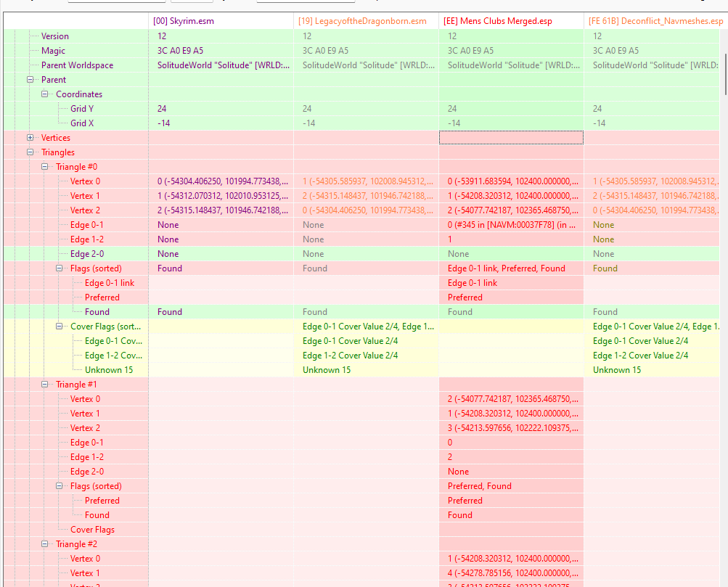Select the [19] LegacyoftheDragonborn.esm column header
Screen dimensions: 728x587
pyautogui.click(x=367, y=21)
